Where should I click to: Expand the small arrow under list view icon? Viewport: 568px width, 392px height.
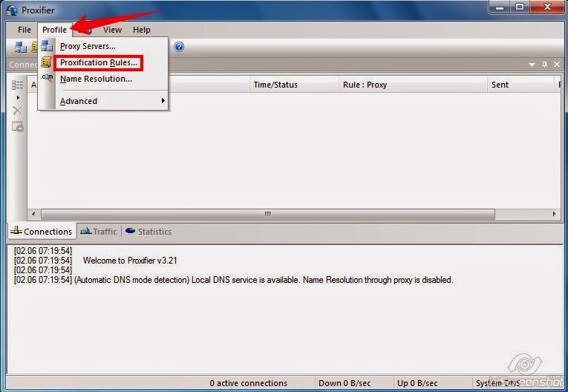(18, 97)
